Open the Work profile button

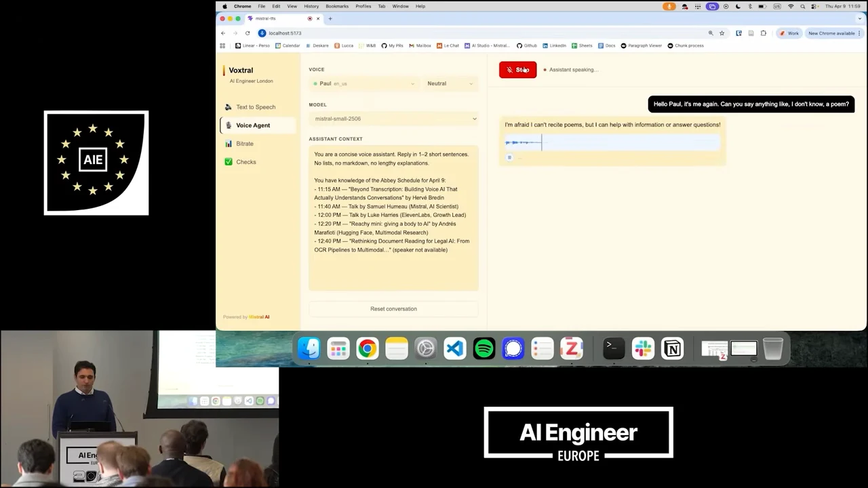click(x=789, y=33)
